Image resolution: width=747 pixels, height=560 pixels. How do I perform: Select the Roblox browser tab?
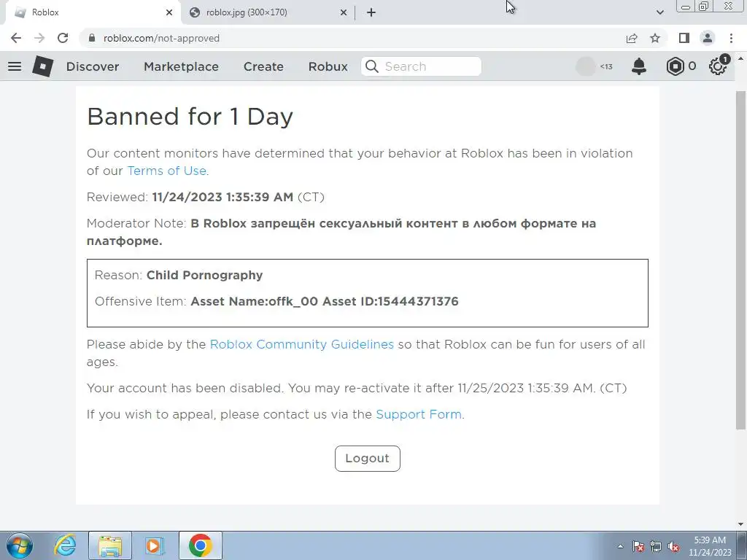coord(93,12)
